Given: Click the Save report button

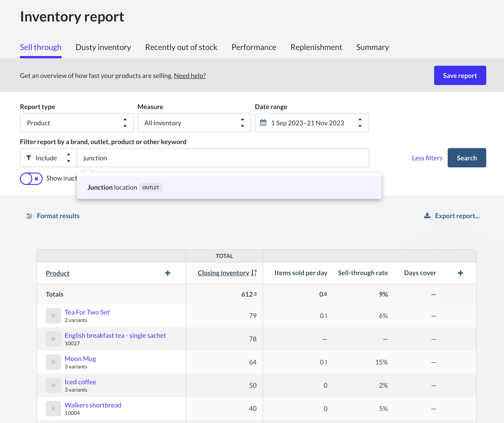Looking at the screenshot, I should [460, 75].
